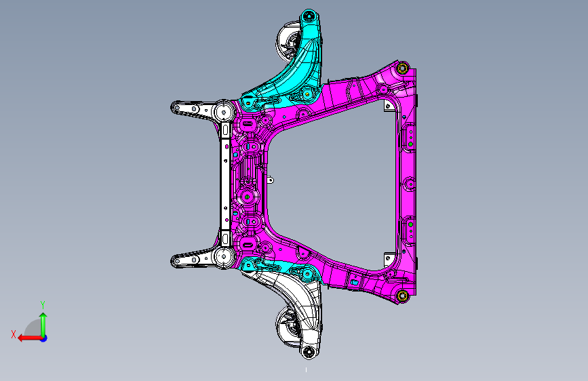Select the lower round white joint on the cross member
The image size is (588, 381).
(224, 257)
